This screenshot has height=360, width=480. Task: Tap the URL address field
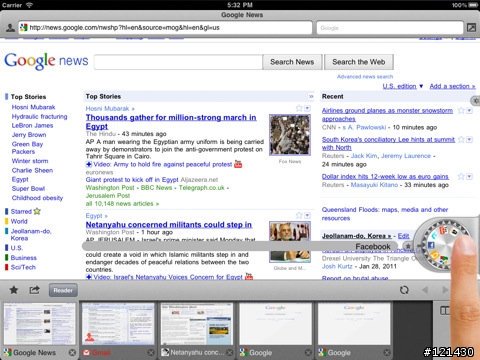click(166, 28)
